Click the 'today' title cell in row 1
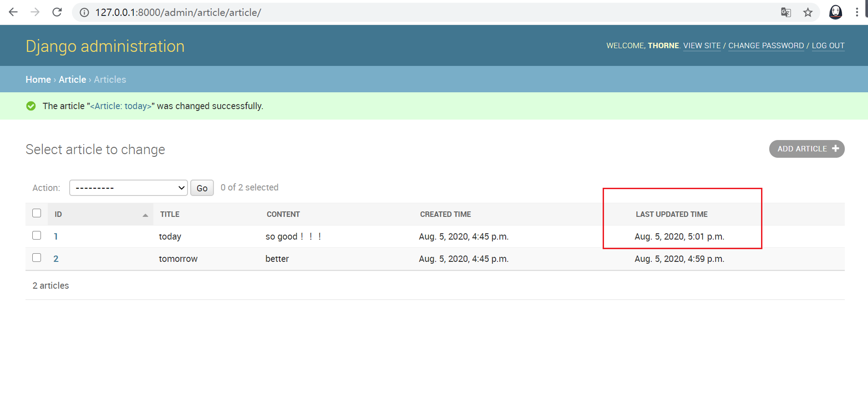This screenshot has width=868, height=416. tap(170, 236)
